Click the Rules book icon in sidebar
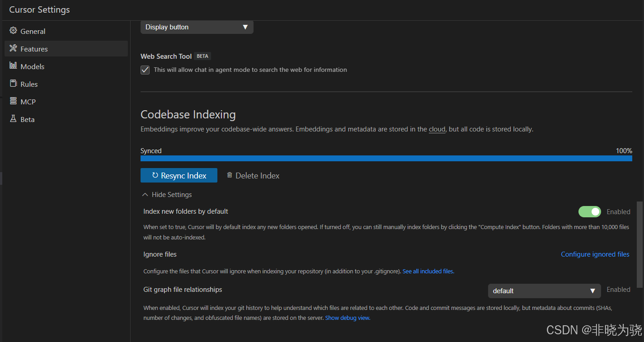The width and height of the screenshot is (644, 342). pos(13,84)
